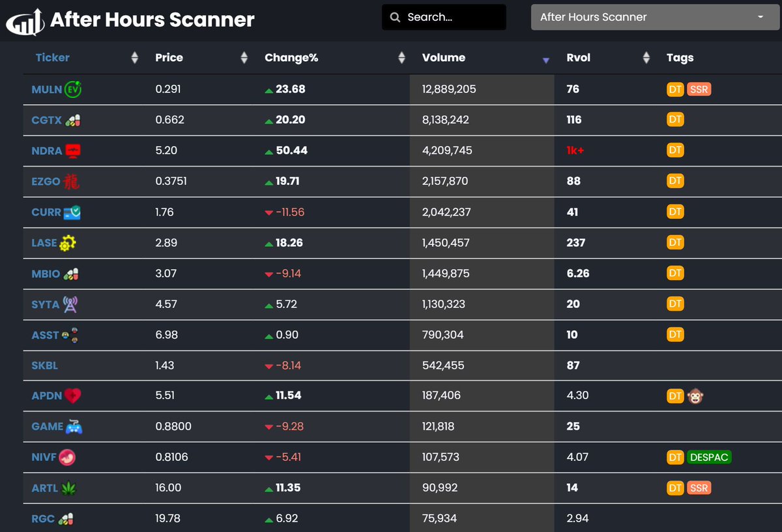Click the magnifier icon in search box
This screenshot has height=532, width=782.
coord(395,18)
